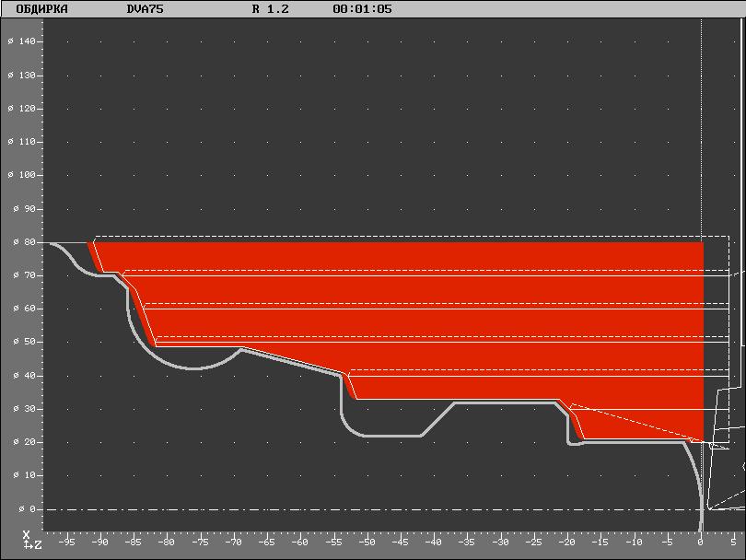Viewport: 746px width, 560px height.
Task: Click the ø 140 diameter axis label
Action: [x=22, y=41]
